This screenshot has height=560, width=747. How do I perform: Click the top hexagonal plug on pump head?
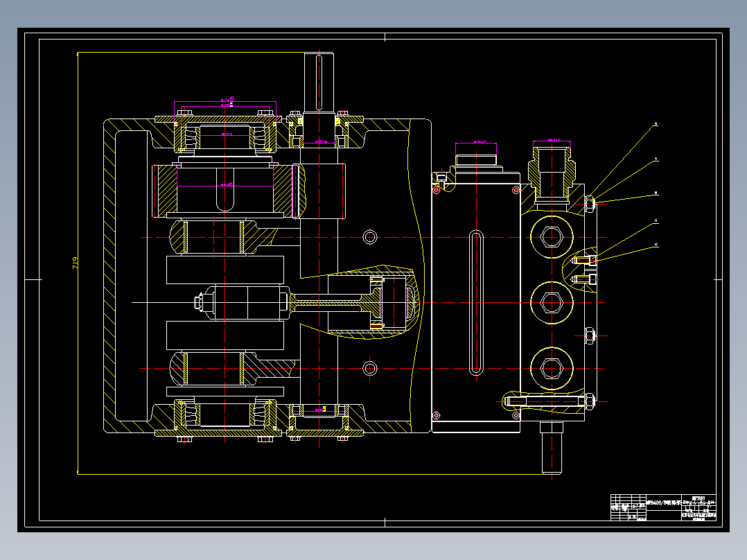pyautogui.click(x=552, y=237)
